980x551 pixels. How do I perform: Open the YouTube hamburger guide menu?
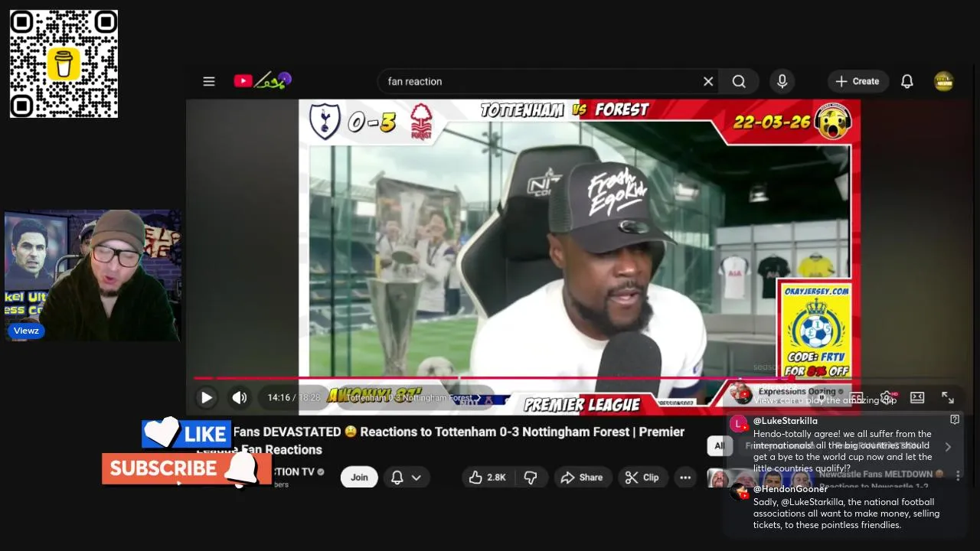point(209,81)
